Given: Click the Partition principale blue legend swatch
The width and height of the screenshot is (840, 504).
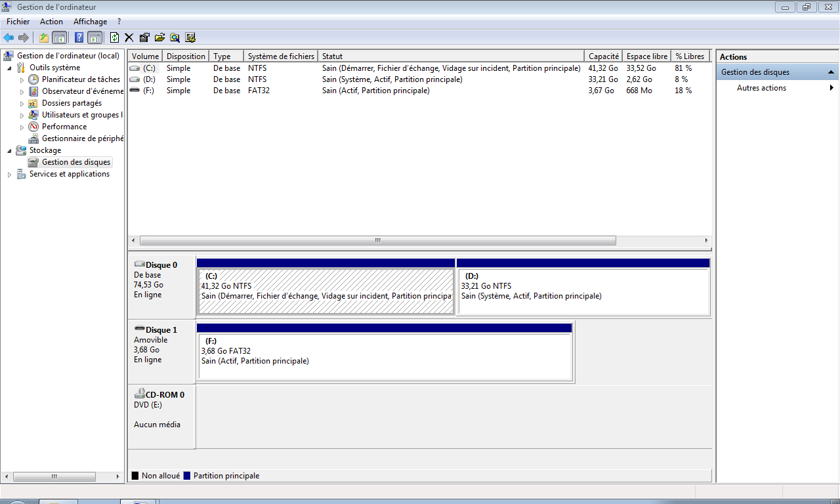Looking at the screenshot, I should pyautogui.click(x=187, y=476).
